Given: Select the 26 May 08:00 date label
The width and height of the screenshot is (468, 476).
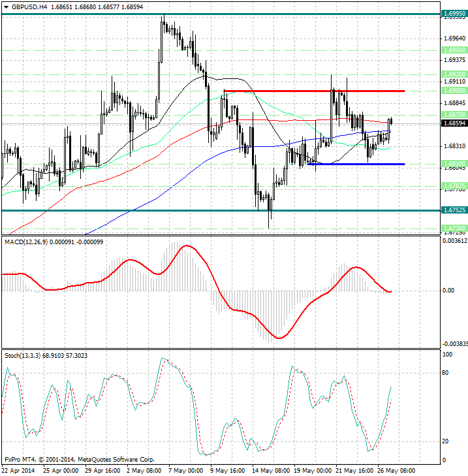Looking at the screenshot, I should (396, 471).
